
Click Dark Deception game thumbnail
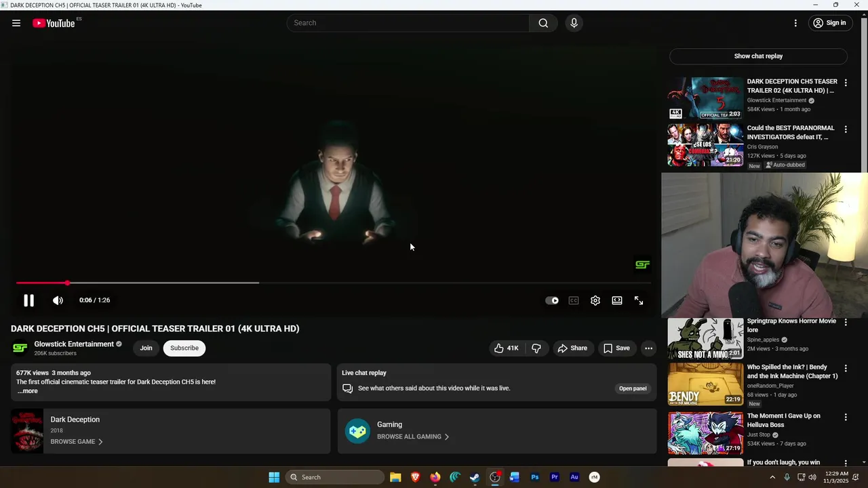tap(27, 430)
